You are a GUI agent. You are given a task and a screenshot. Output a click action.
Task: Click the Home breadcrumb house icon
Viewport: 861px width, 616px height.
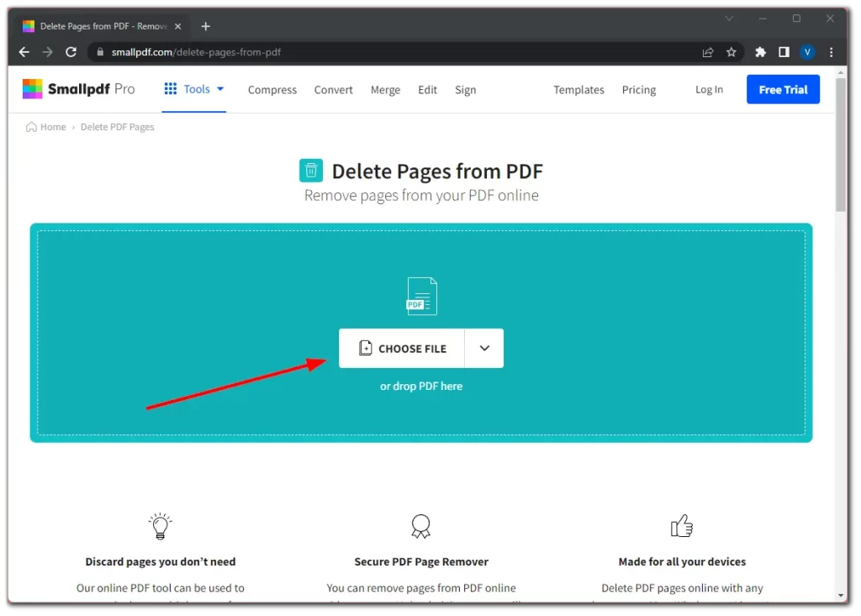pos(31,127)
